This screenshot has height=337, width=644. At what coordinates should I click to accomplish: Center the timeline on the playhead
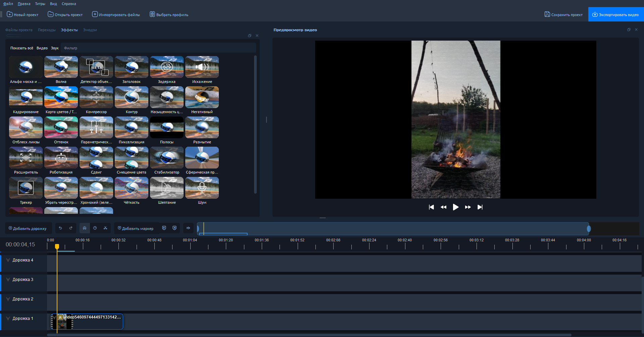coord(188,228)
